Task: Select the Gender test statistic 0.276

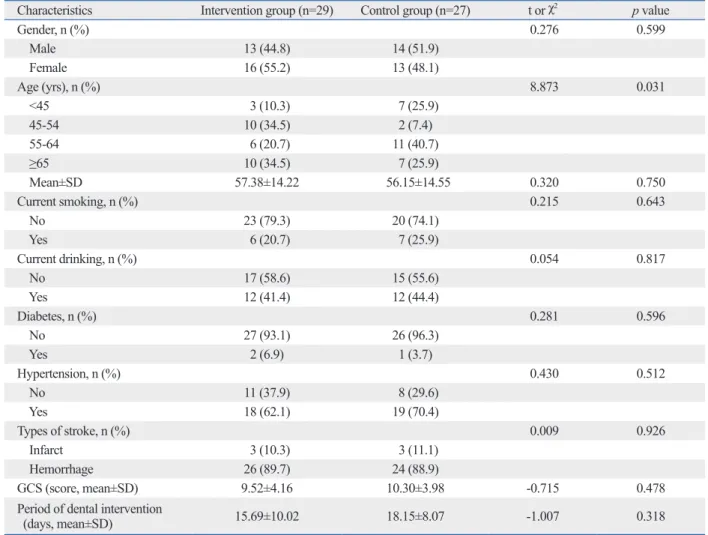Action: tap(544, 30)
